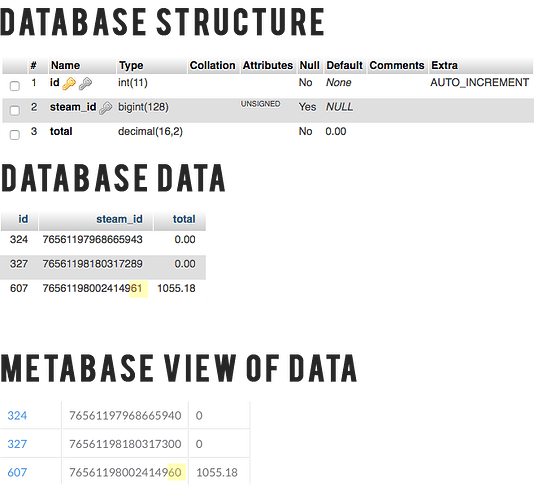
Task: Click the gray key icon next to steam_id
Action: click(x=105, y=108)
